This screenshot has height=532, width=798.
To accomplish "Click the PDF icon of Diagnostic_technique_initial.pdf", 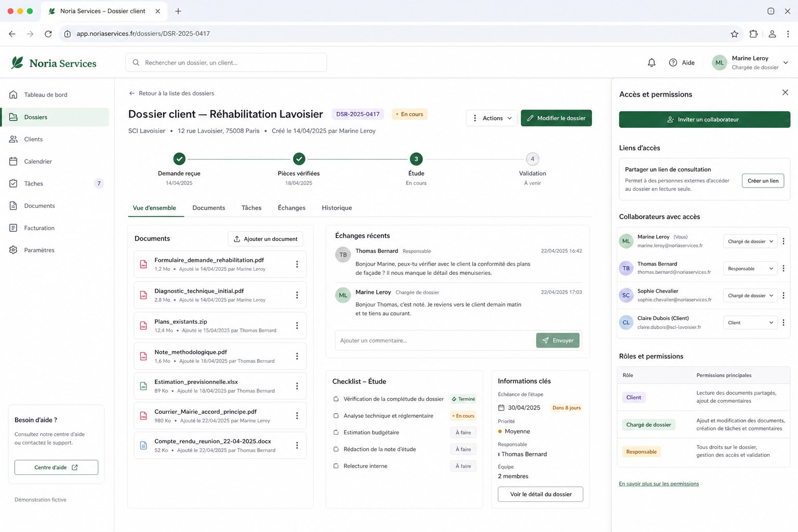I will click(143, 295).
